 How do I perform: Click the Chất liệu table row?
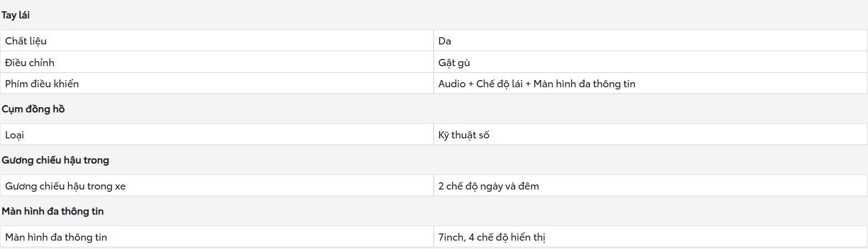click(x=434, y=41)
